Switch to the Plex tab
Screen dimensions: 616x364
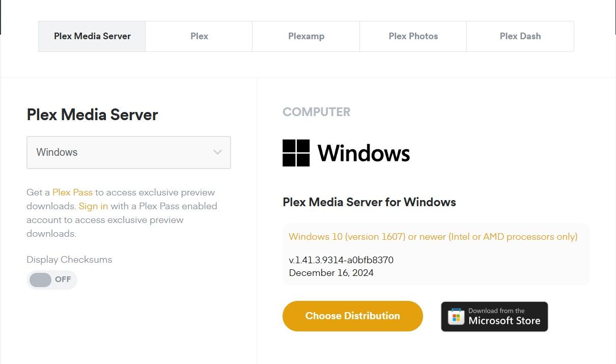click(x=199, y=36)
